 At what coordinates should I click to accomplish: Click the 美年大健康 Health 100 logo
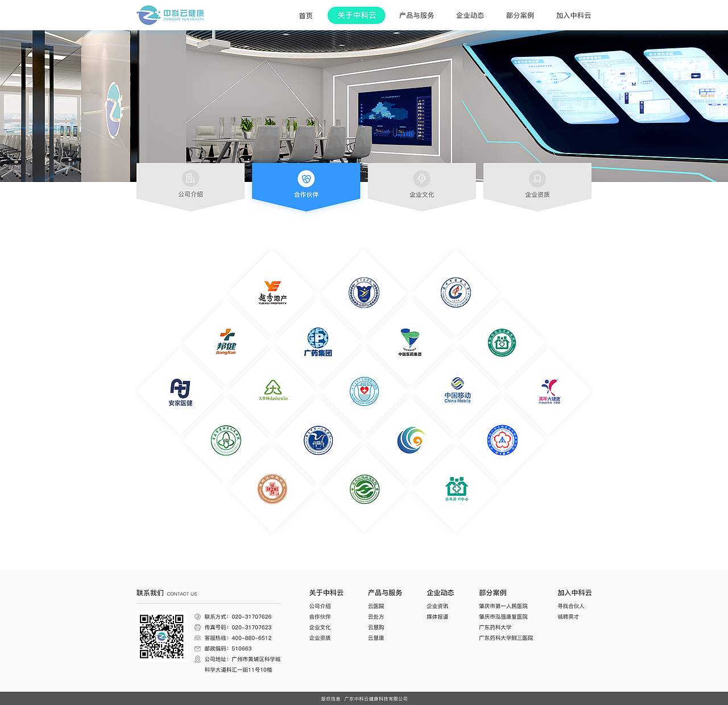click(549, 391)
